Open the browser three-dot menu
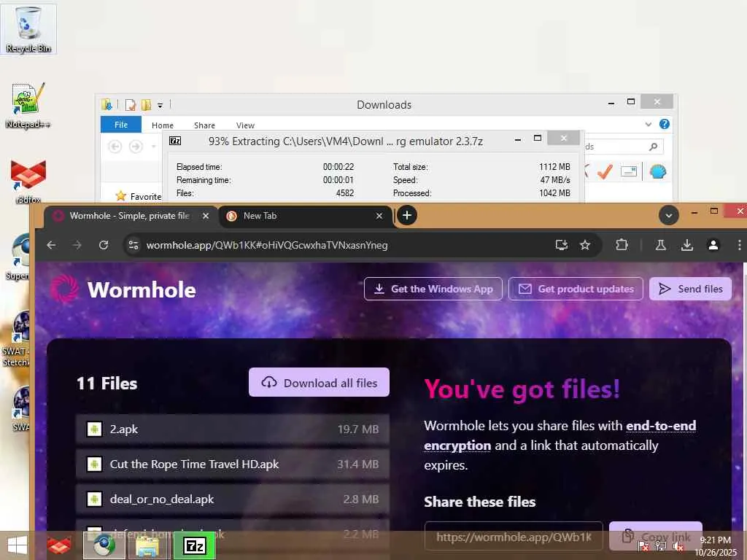The width and height of the screenshot is (747, 560). 739,245
